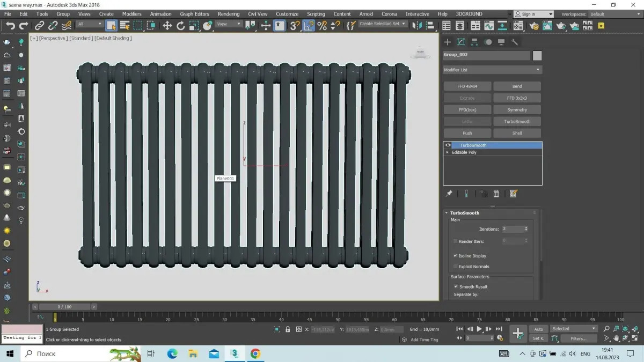Open the Select by Name tool
Image resolution: width=644 pixels, height=362 pixels.
[125, 25]
